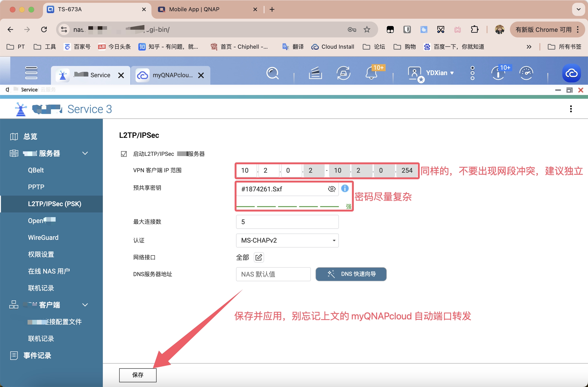Click the info icon next to pre-shared key
Viewport: 588px width, 387px height.
345,188
